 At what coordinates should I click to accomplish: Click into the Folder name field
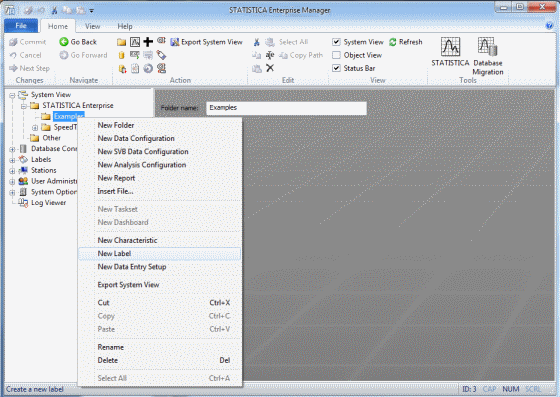click(x=286, y=108)
